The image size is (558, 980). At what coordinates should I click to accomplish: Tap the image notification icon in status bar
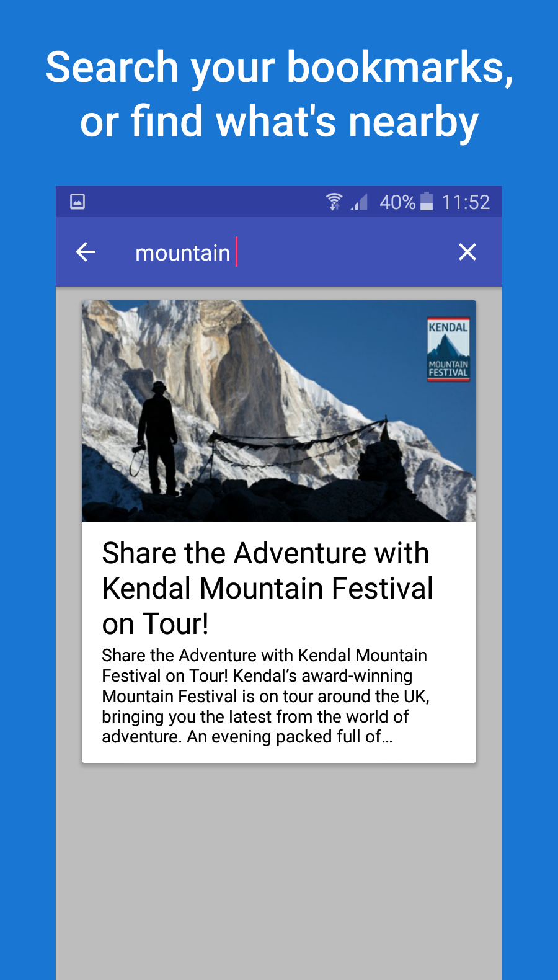(77, 202)
